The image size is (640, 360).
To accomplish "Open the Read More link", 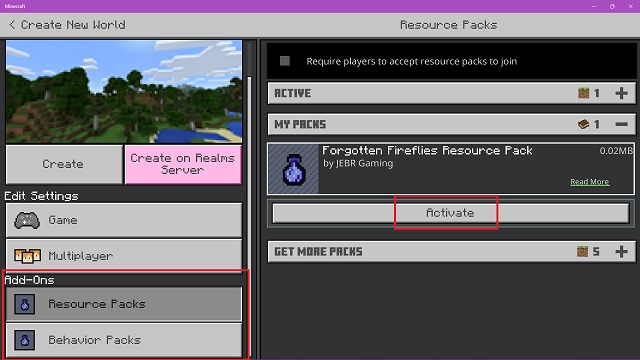I will (x=589, y=182).
